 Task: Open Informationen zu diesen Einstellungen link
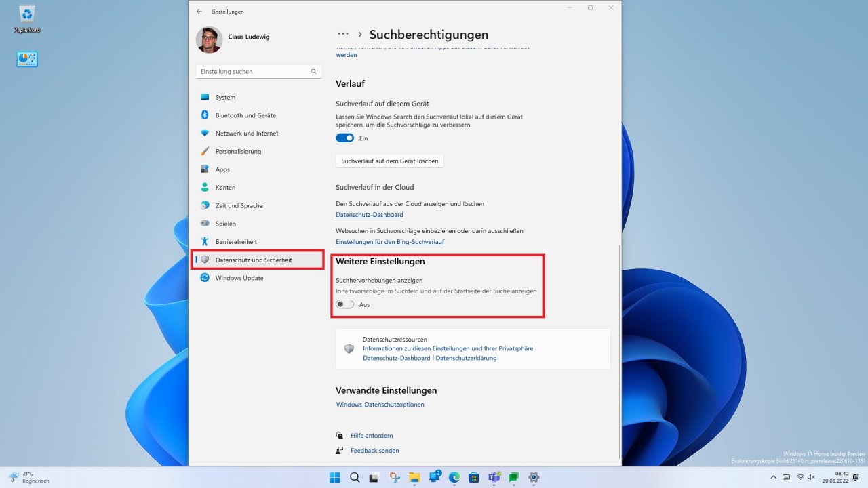click(x=448, y=348)
